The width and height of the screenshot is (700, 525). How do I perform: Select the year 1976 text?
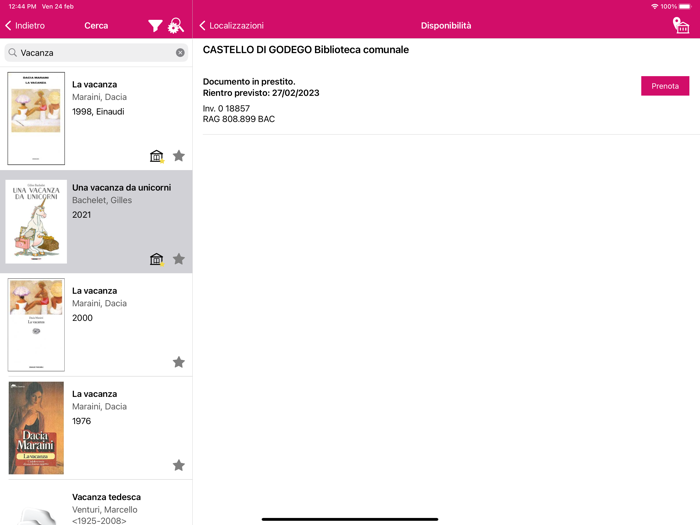coord(81,421)
